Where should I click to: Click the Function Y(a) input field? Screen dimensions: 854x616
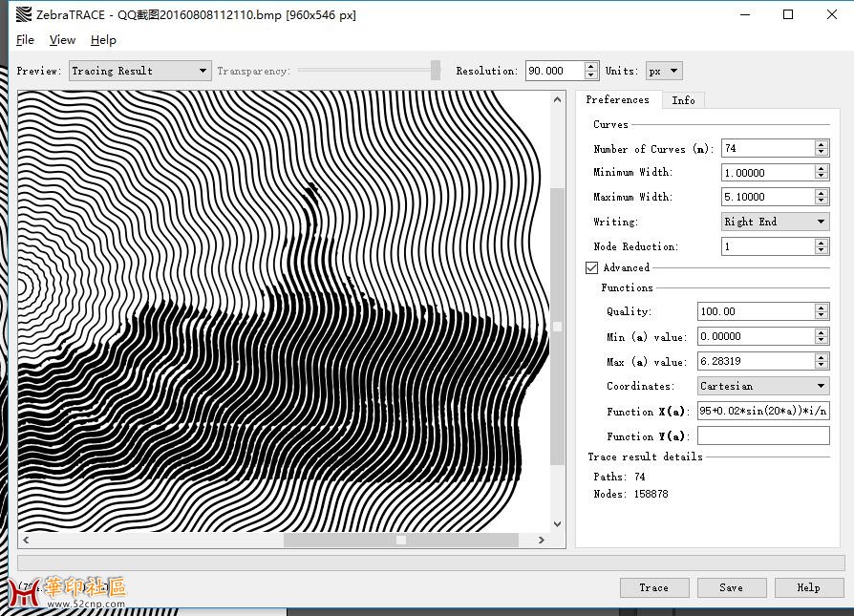coord(762,435)
